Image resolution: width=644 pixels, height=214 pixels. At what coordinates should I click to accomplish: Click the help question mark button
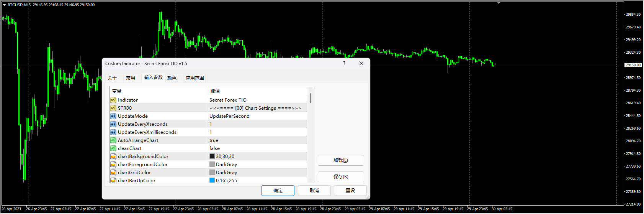[344, 64]
